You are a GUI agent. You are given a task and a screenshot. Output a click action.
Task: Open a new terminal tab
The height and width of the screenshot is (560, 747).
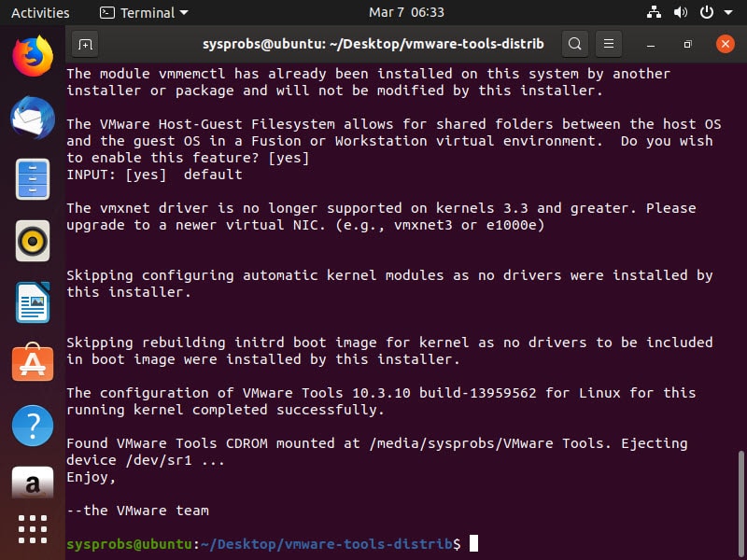click(x=85, y=44)
